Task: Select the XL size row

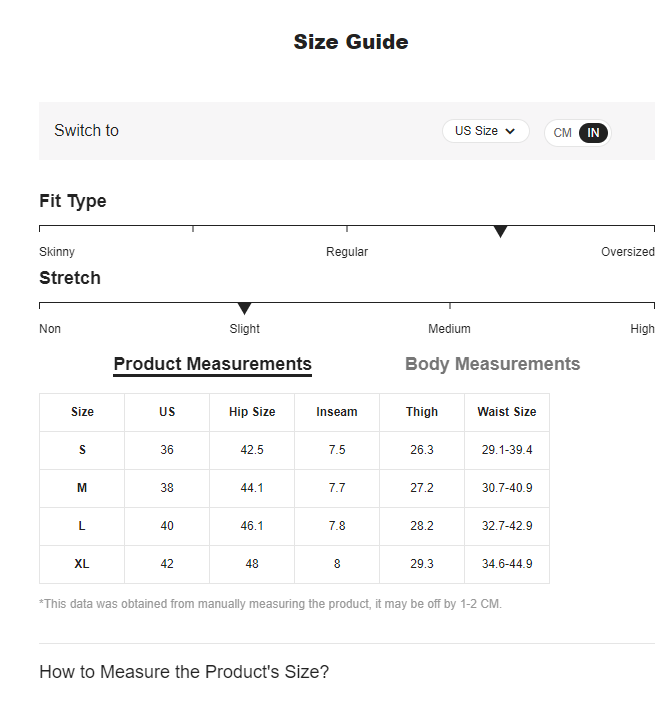Action: click(x=82, y=564)
